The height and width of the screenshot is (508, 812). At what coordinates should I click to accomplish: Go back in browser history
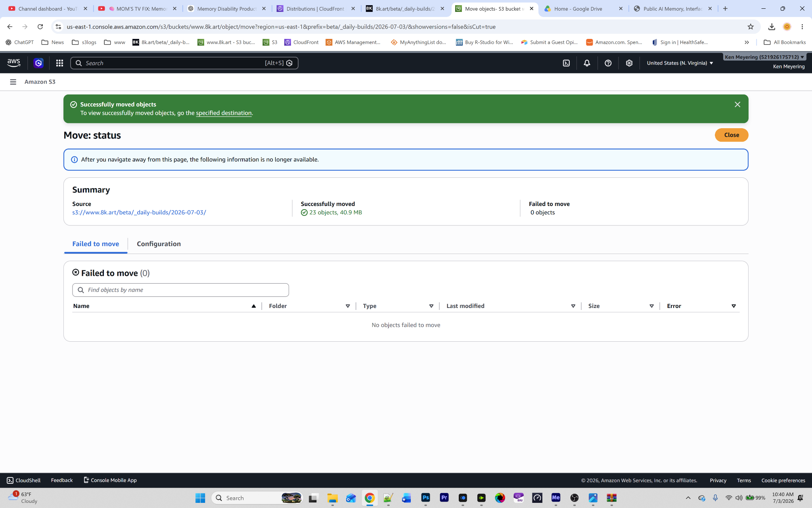pos(10,27)
